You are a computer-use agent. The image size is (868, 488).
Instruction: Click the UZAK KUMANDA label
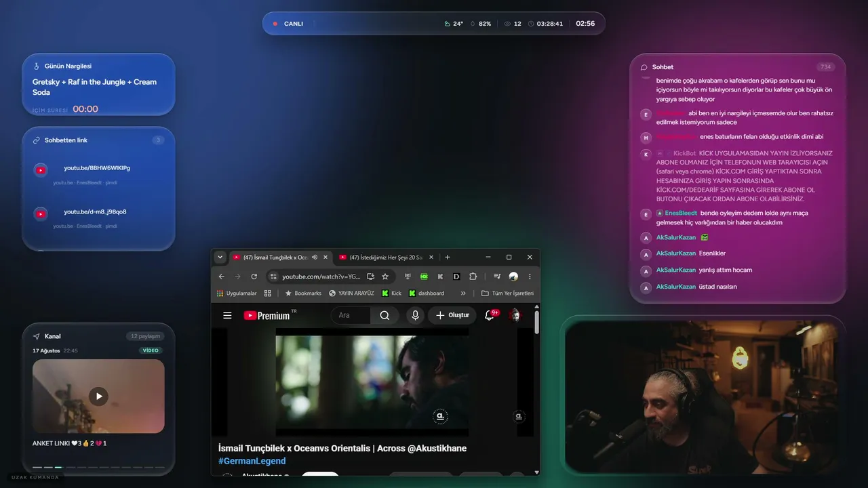[35, 477]
